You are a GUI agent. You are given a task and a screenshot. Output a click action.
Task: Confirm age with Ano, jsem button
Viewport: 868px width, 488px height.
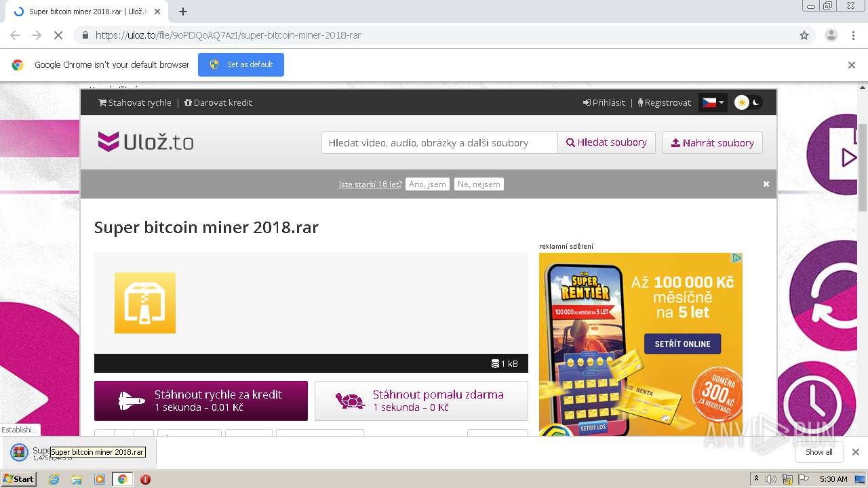click(427, 184)
